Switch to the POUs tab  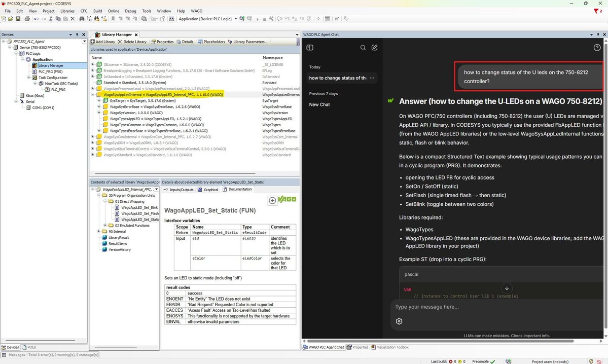pyautogui.click(x=29, y=347)
